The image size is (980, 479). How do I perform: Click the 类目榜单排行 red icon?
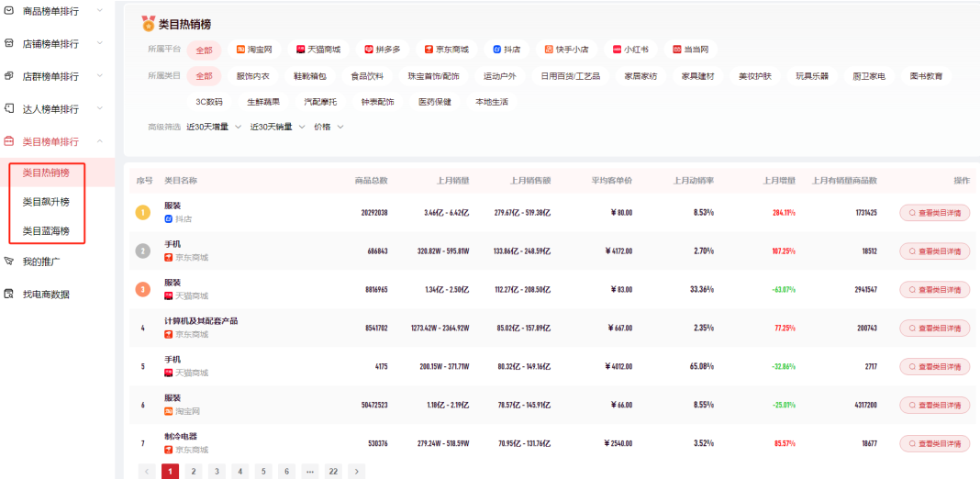(x=9, y=141)
